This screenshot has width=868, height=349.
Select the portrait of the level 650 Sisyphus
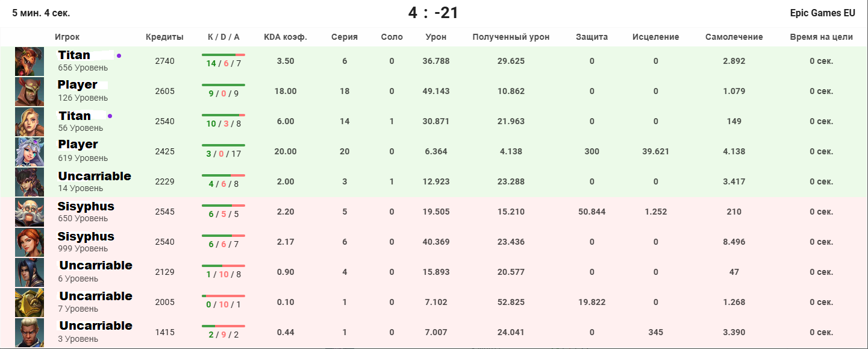[30, 212]
